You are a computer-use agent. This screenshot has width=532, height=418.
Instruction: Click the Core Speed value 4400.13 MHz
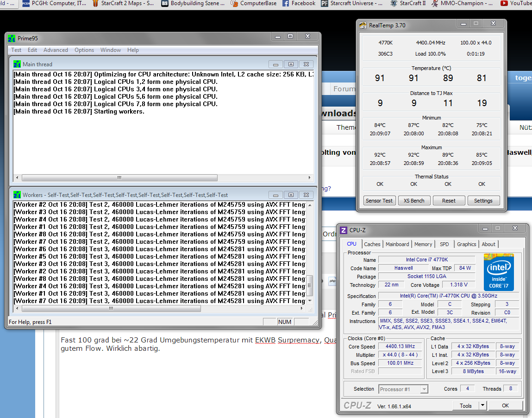(401, 346)
